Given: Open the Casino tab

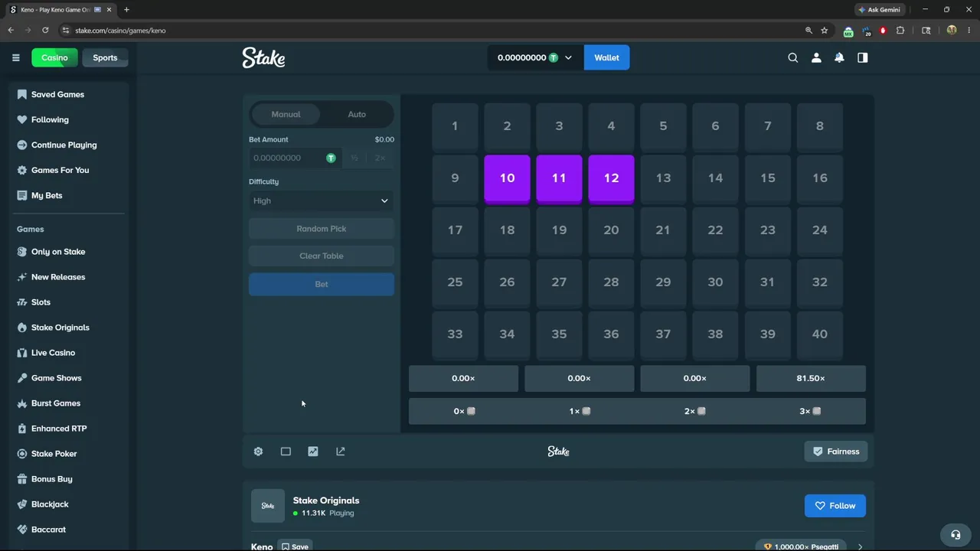Looking at the screenshot, I should pyautogui.click(x=54, y=57).
